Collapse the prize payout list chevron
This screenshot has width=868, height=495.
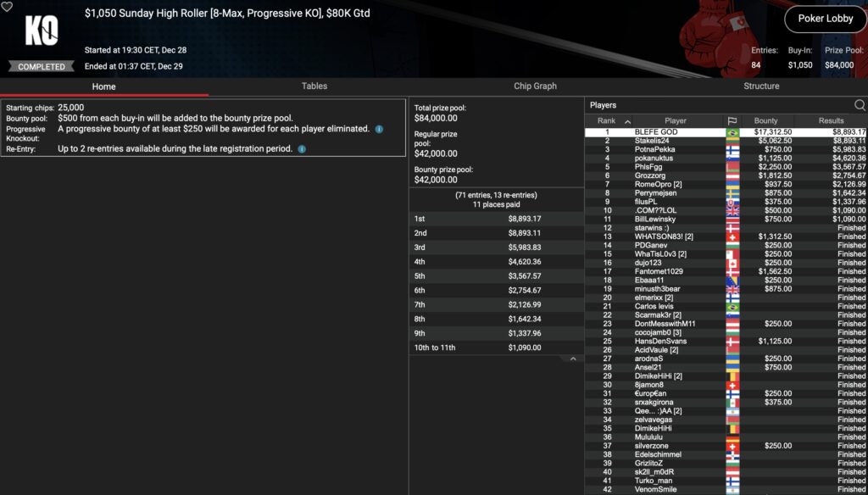click(572, 359)
